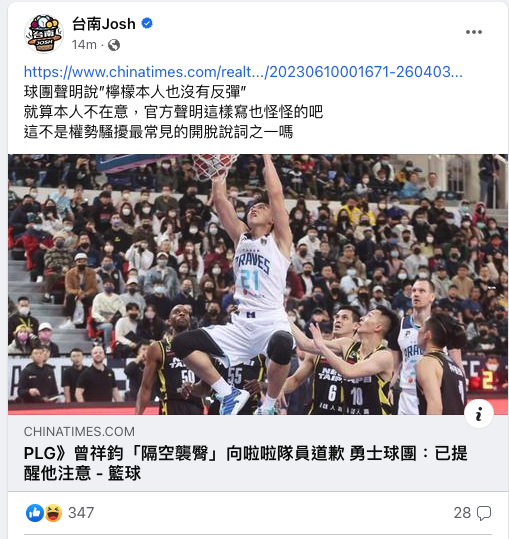Click the yellow haha reaction icon
Screen dimensions: 509x539
pyautogui.click(x=54, y=513)
